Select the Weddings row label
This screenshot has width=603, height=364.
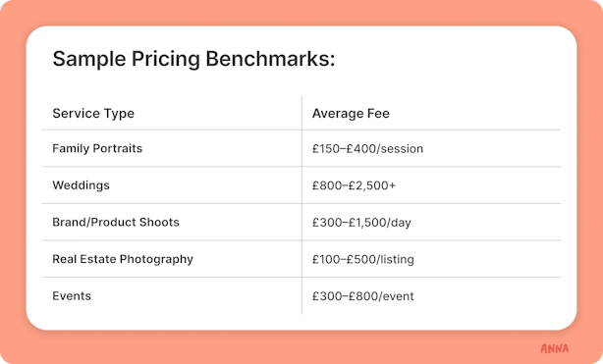pyautogui.click(x=82, y=185)
